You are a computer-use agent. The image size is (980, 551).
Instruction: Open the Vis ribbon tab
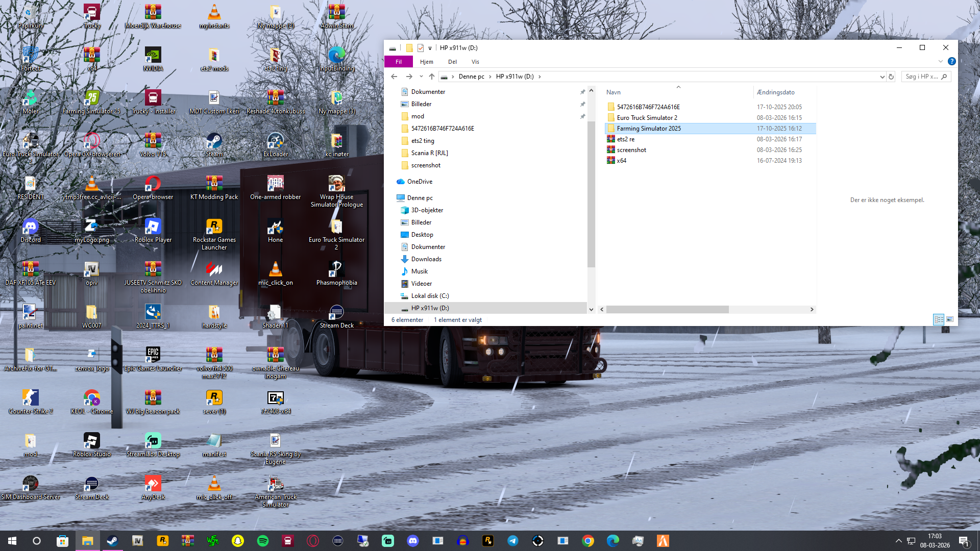coord(475,62)
